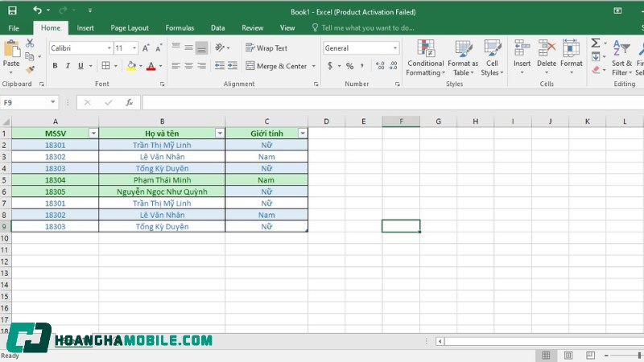Open Format as Table gallery

(x=464, y=57)
